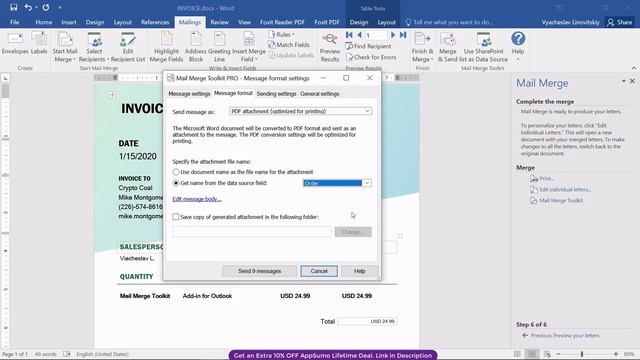Image resolution: width=640 pixels, height=360 pixels.
Task: Open the Rules dropdown
Action: (281, 35)
